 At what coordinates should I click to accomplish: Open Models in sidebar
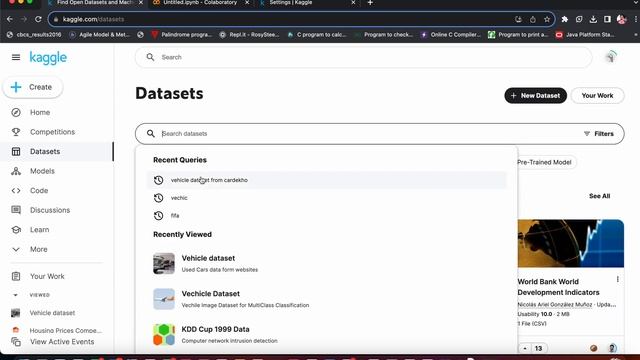(42, 171)
